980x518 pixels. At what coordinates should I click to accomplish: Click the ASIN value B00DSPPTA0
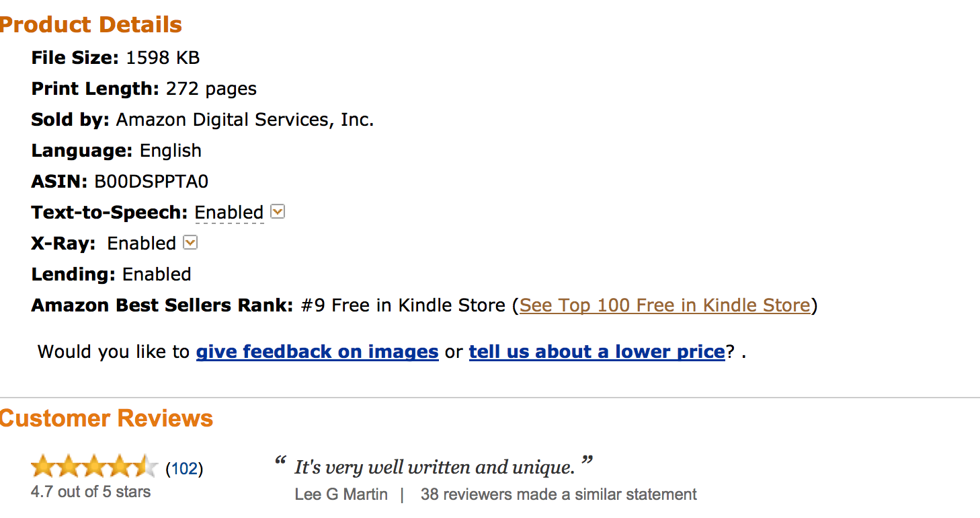click(151, 182)
